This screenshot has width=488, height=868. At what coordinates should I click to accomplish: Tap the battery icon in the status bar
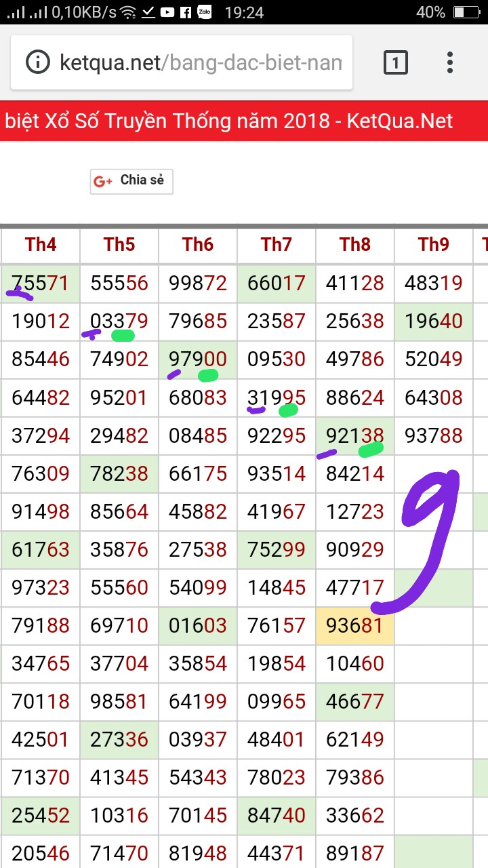pyautogui.click(x=466, y=12)
